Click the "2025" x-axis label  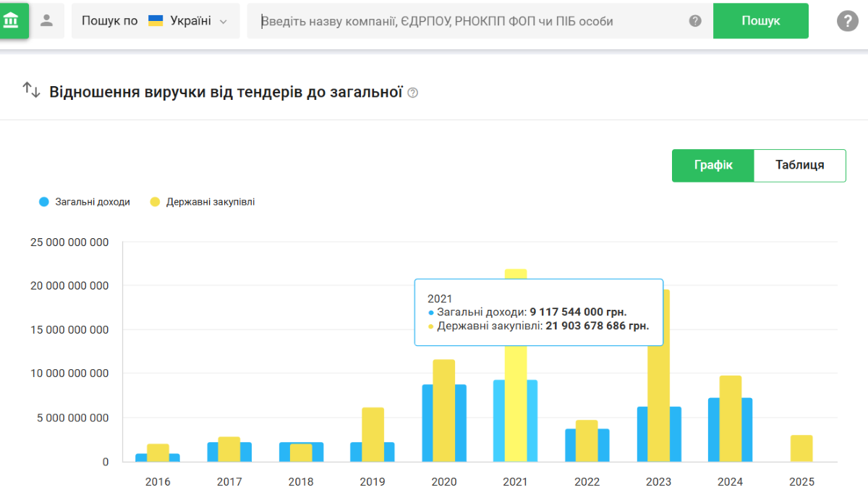pyautogui.click(x=801, y=481)
